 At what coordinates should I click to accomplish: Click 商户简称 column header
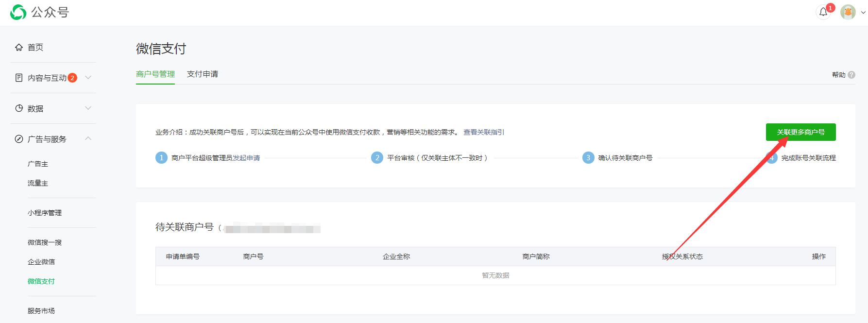coord(536,256)
